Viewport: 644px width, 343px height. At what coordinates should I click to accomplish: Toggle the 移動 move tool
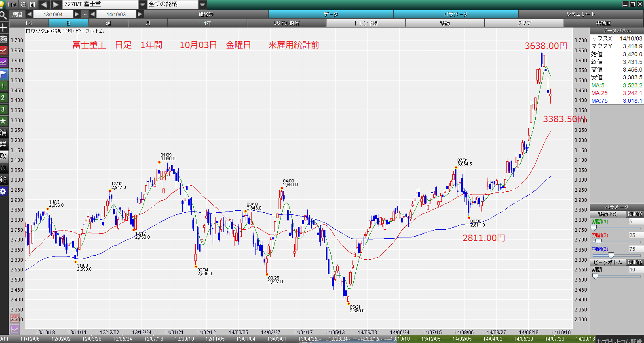pyautogui.click(x=445, y=23)
